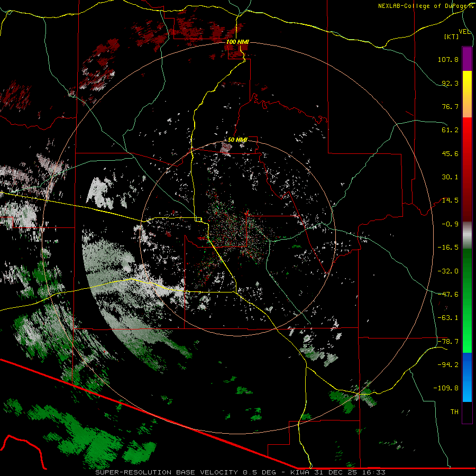Select the -109.8 legend value

point(446,388)
